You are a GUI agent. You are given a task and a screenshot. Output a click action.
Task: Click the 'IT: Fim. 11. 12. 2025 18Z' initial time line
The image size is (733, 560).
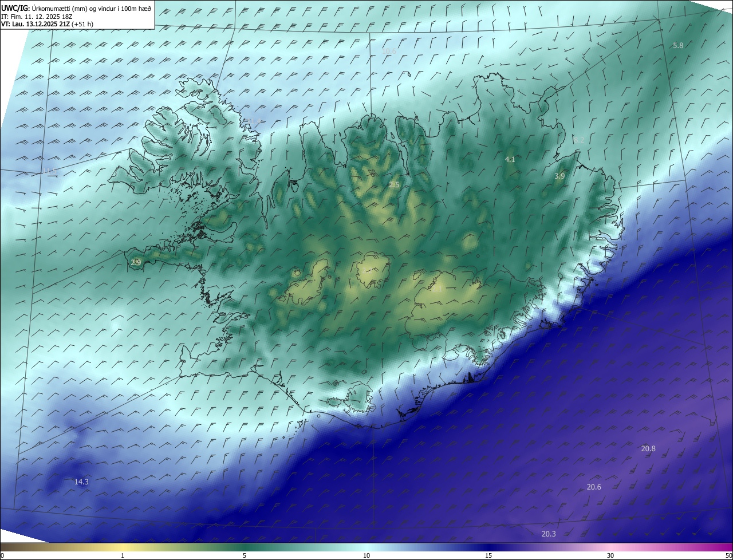pyautogui.click(x=37, y=17)
